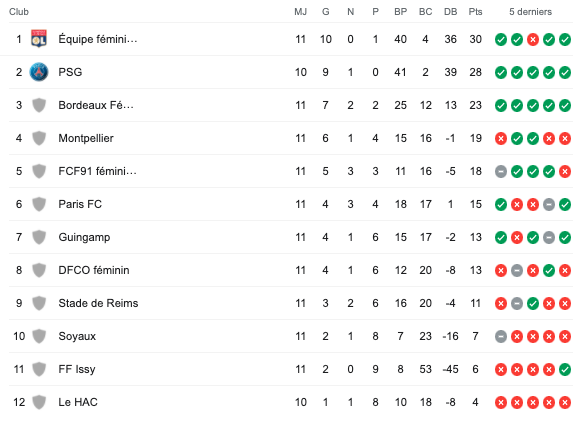Click the gray draw icon in Paris FC's form
This screenshot has width=584, height=429.
point(549,204)
